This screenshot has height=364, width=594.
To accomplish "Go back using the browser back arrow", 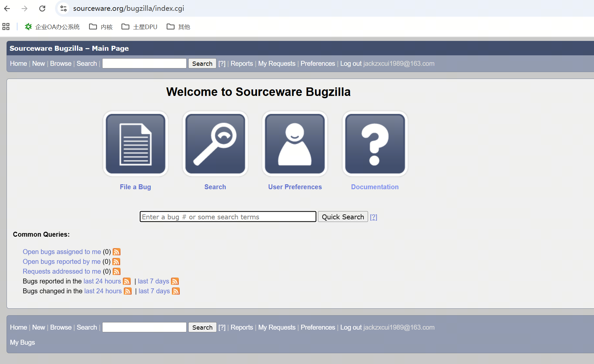I will click(x=7, y=9).
